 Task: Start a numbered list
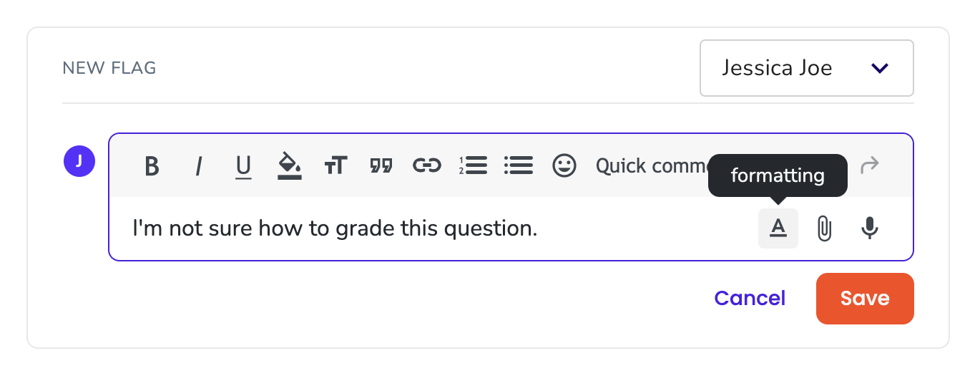[x=473, y=166]
